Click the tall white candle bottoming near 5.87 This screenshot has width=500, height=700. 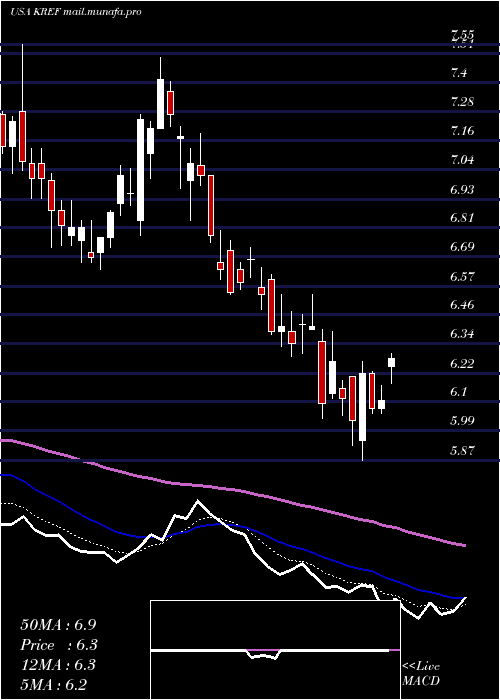click(x=362, y=407)
